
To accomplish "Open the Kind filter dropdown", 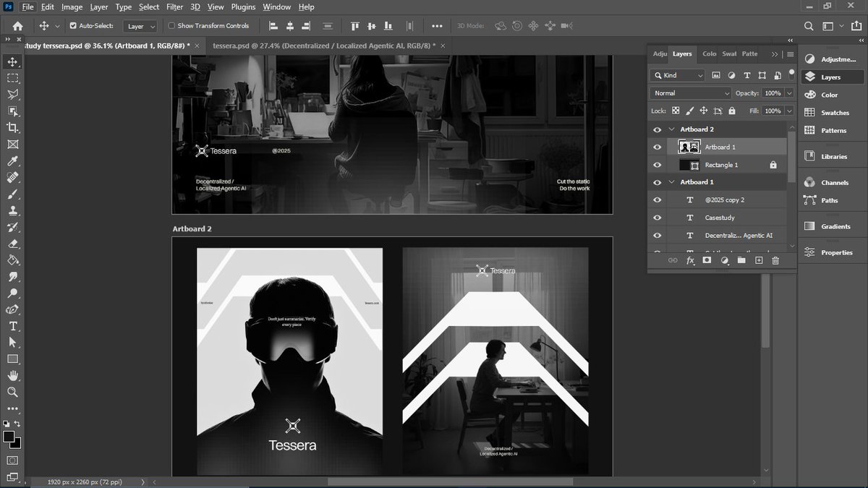I will [678, 75].
